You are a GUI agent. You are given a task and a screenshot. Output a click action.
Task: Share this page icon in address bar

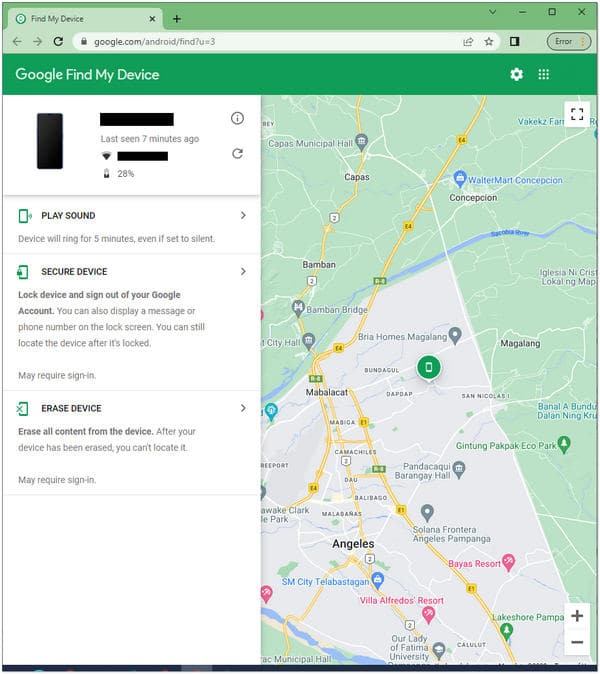click(x=468, y=42)
